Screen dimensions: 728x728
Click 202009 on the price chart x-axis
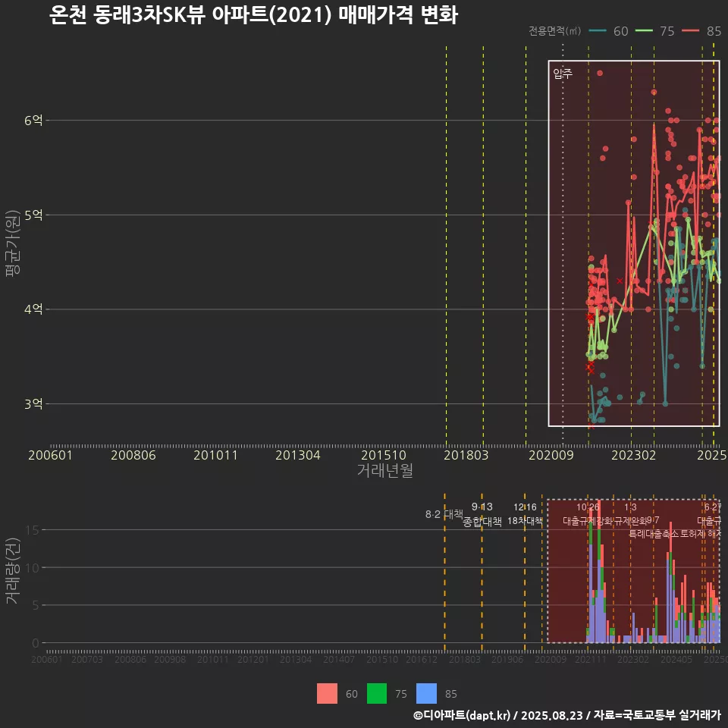(x=551, y=455)
